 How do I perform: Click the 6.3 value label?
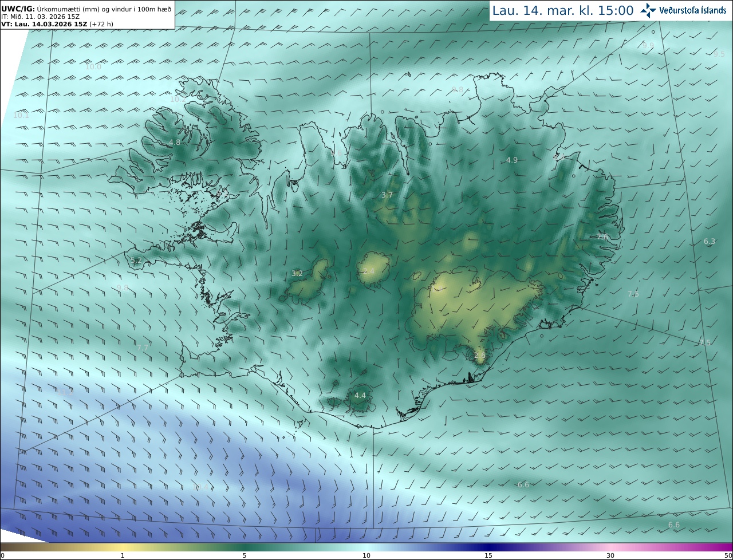[710, 242]
